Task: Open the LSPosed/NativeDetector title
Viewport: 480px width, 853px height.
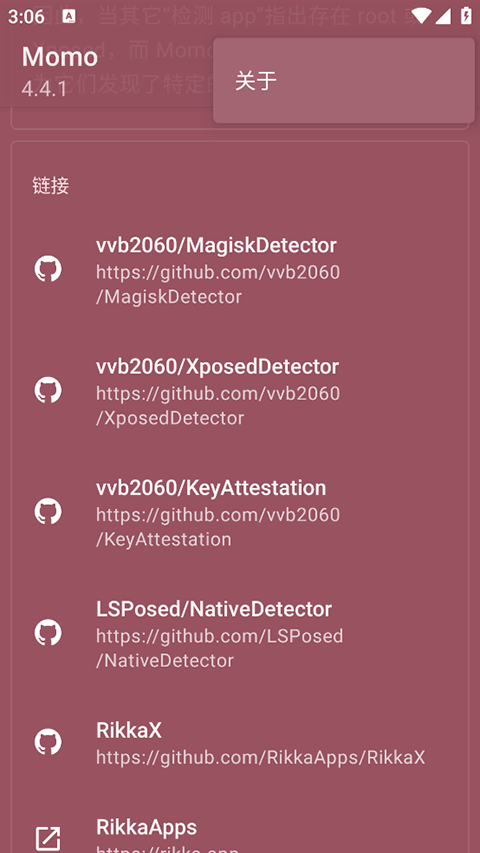Action: 214,609
